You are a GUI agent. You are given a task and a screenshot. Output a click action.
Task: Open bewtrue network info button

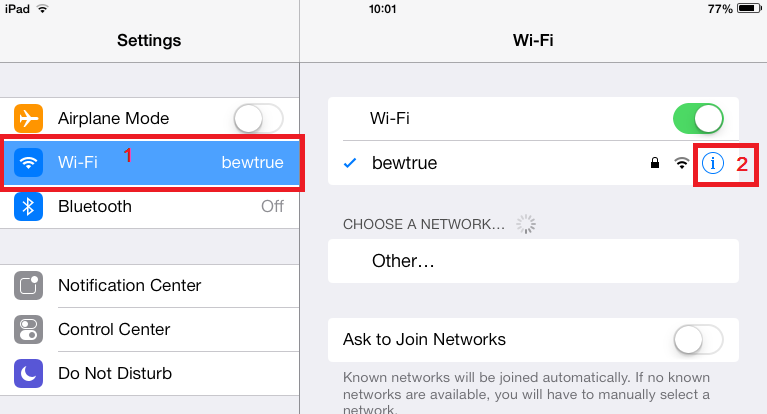coord(713,163)
